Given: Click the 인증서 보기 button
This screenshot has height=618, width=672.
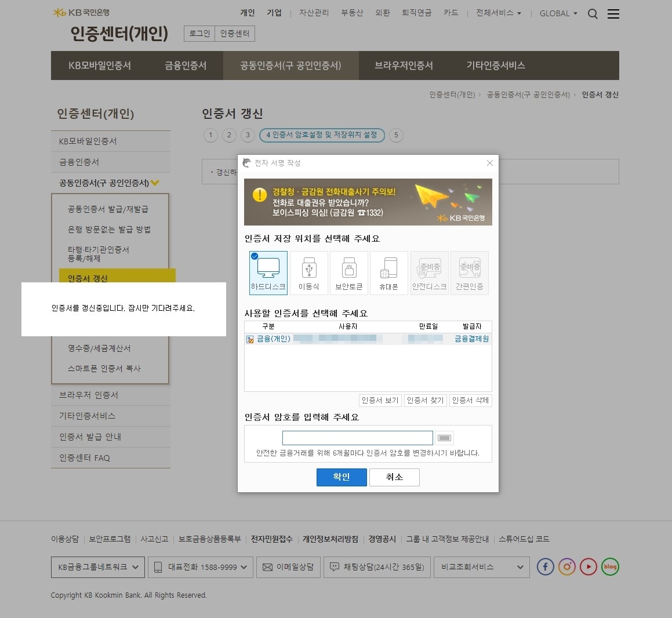Looking at the screenshot, I should [380, 400].
